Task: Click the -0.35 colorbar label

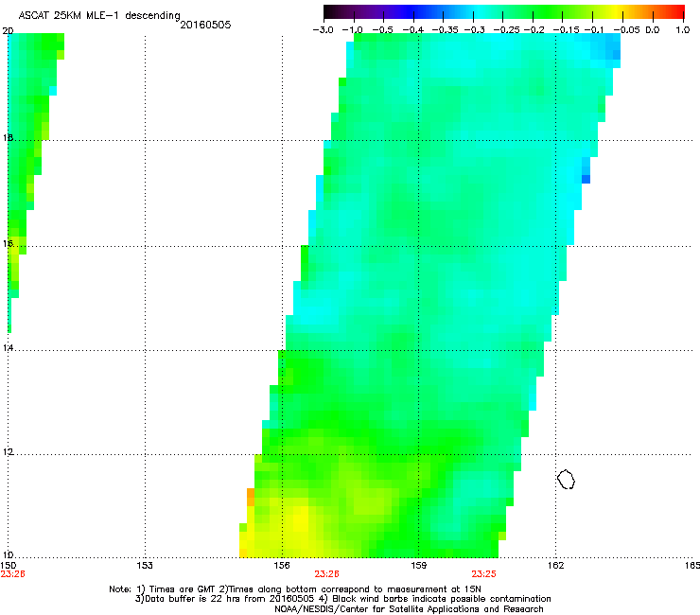Action: pos(444,30)
